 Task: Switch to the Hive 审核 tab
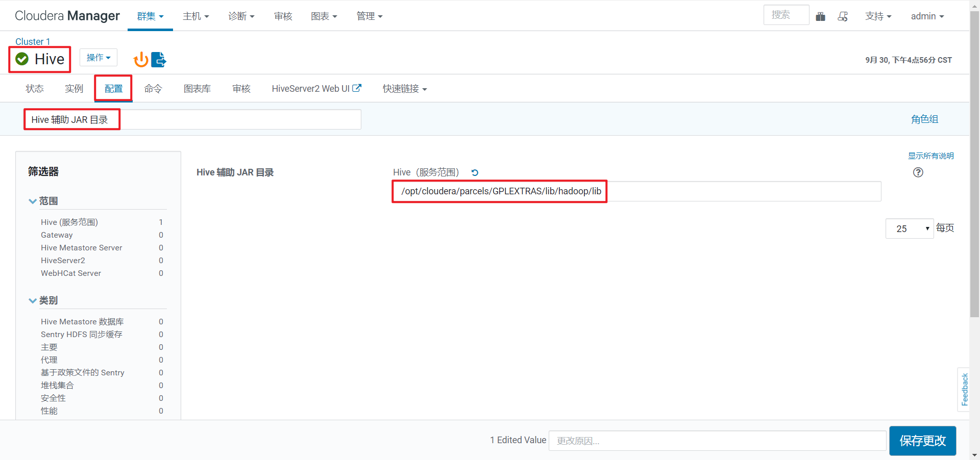(x=241, y=89)
